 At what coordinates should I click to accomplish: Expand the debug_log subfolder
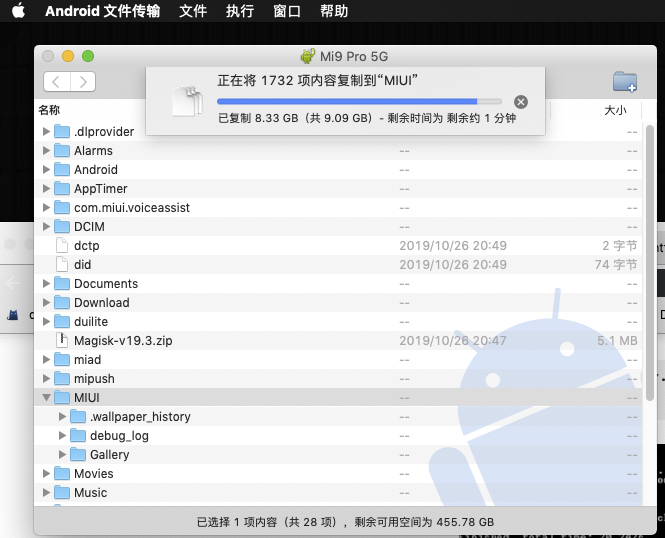click(x=62, y=435)
